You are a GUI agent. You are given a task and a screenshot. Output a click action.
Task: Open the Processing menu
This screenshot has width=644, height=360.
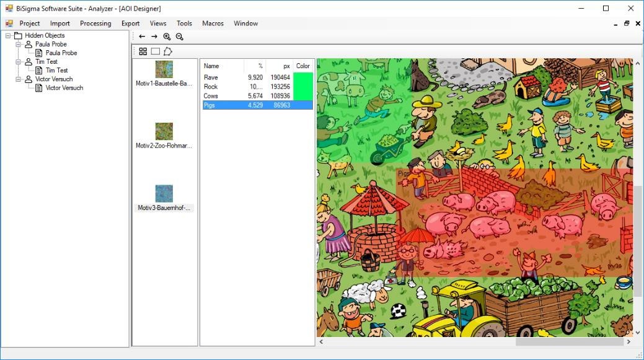(x=95, y=24)
